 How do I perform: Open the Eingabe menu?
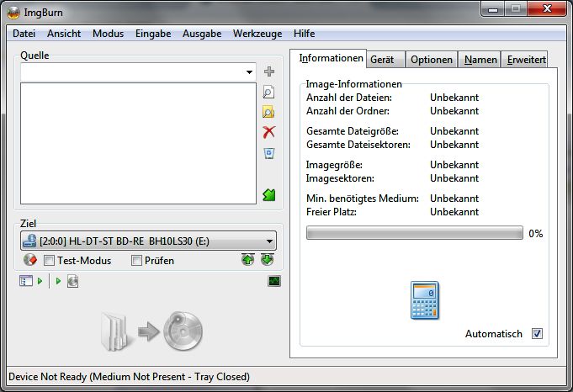pyautogui.click(x=153, y=34)
